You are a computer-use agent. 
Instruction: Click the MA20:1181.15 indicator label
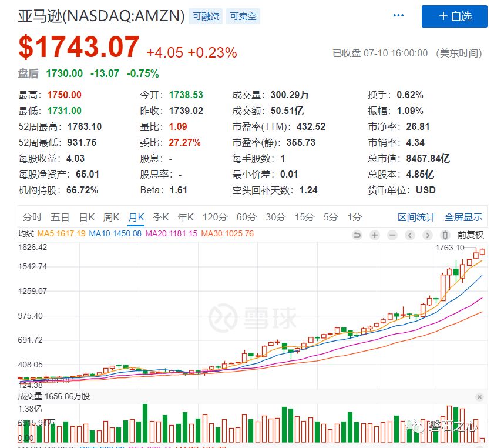tap(171, 233)
